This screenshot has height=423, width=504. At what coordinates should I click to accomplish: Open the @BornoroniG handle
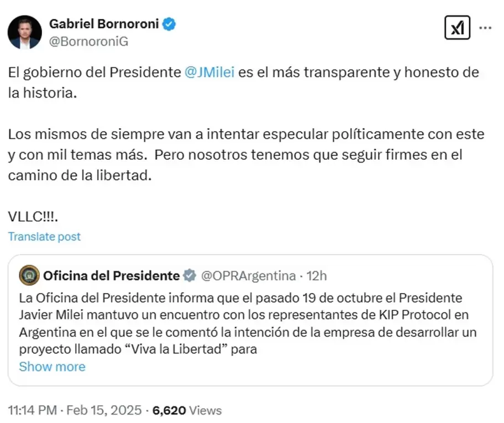89,41
